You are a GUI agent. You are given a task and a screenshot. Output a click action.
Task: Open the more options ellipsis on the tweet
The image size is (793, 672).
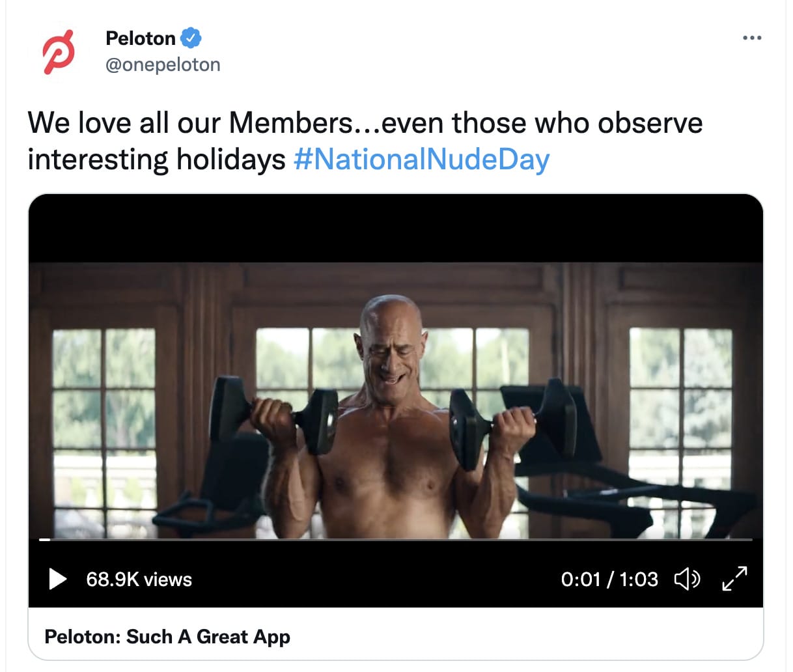pyautogui.click(x=751, y=38)
